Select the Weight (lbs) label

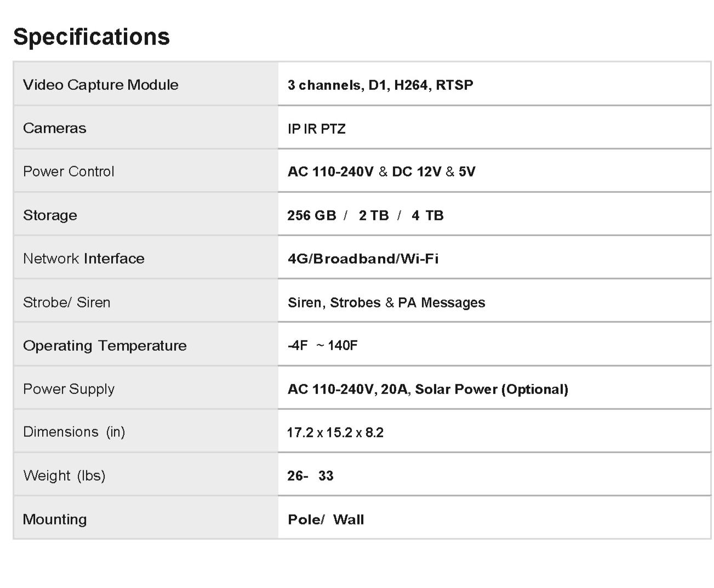click(64, 475)
